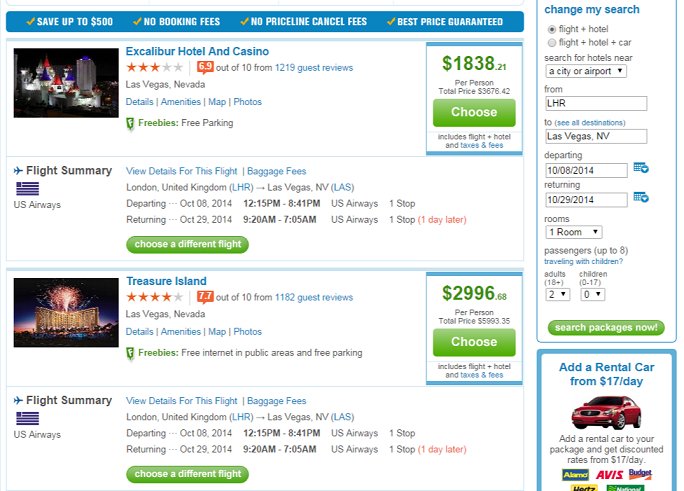This screenshot has width=684, height=491.
Task: Click the Excalibur 6.9 review score badge
Action: tap(205, 67)
